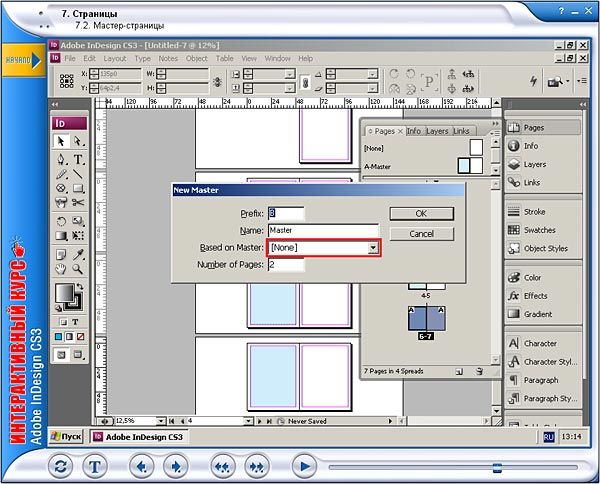This screenshot has width=600, height=484.
Task: Click the player play button
Action: click(x=305, y=466)
